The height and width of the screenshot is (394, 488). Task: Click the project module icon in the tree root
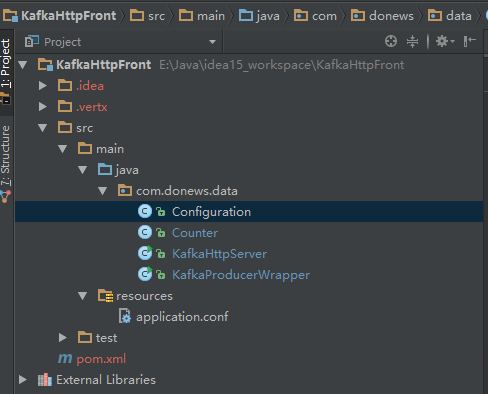tap(45, 65)
